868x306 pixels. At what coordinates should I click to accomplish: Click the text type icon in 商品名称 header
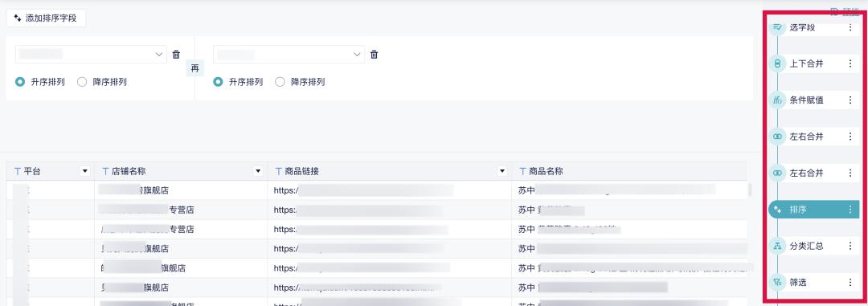(522, 172)
